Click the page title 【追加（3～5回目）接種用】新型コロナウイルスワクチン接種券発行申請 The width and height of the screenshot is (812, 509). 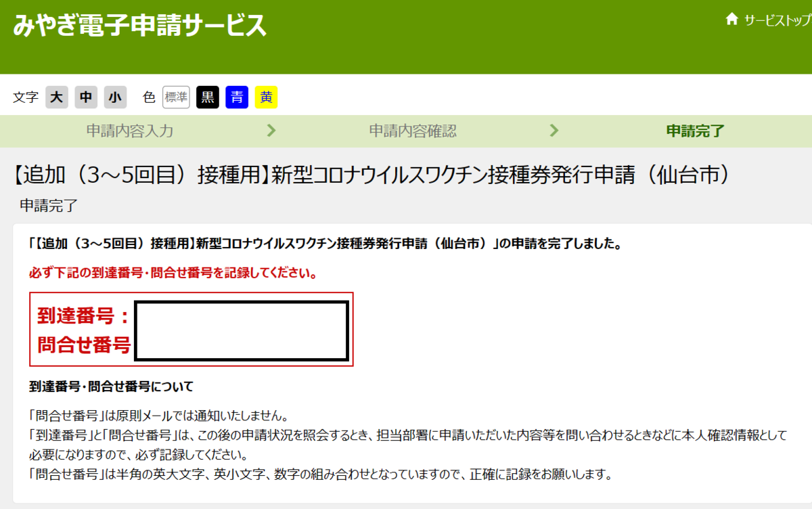click(x=373, y=175)
